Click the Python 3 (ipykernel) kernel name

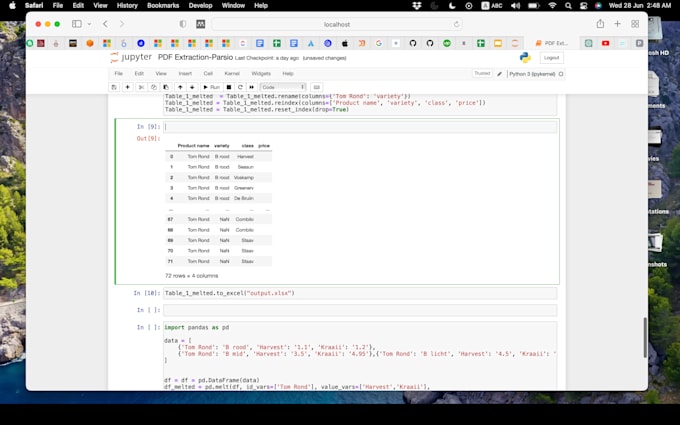[x=532, y=74]
